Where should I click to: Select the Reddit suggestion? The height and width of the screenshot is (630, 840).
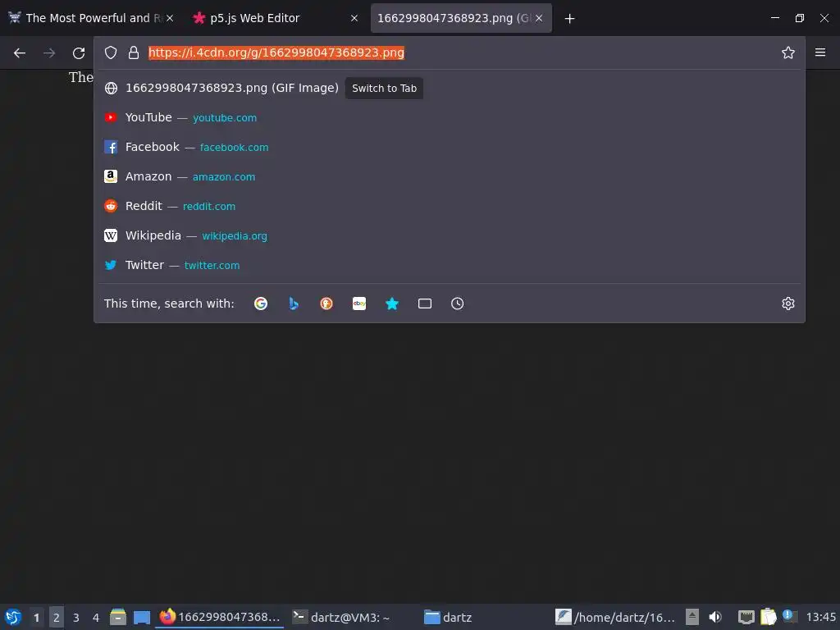click(450, 206)
